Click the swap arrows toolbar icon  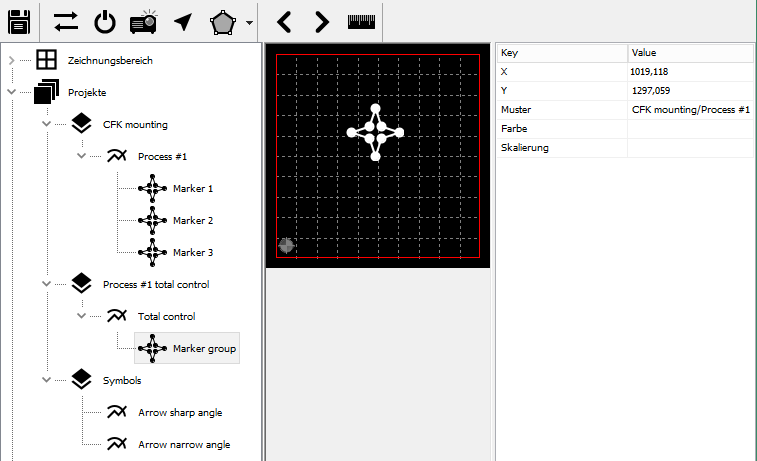pyautogui.click(x=66, y=22)
